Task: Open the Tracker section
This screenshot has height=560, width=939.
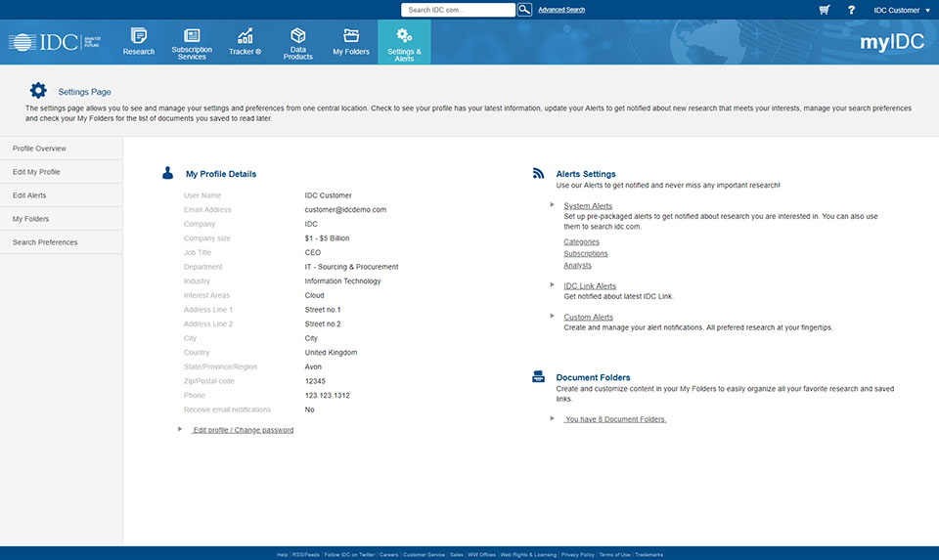Action: 245,42
